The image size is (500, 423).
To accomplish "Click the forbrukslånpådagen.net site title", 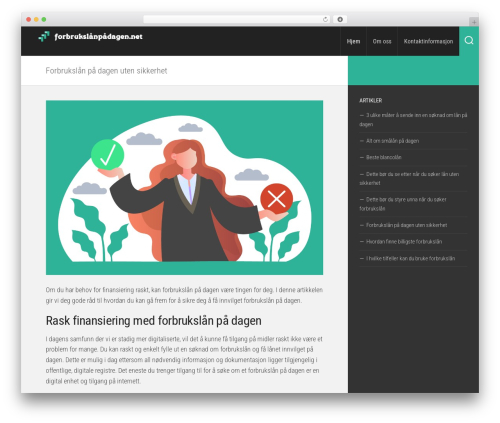I will pyautogui.click(x=98, y=37).
